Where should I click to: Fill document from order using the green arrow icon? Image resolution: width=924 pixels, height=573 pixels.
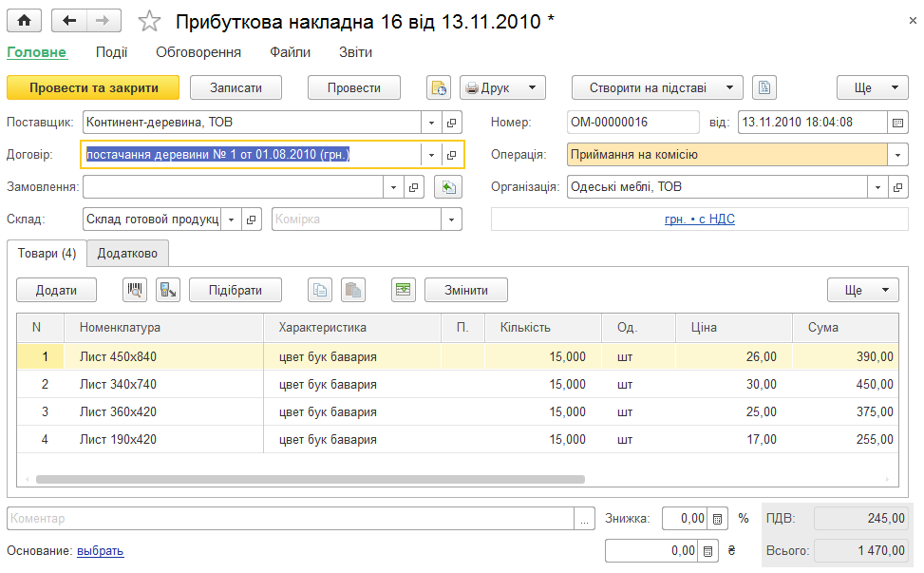(x=448, y=187)
